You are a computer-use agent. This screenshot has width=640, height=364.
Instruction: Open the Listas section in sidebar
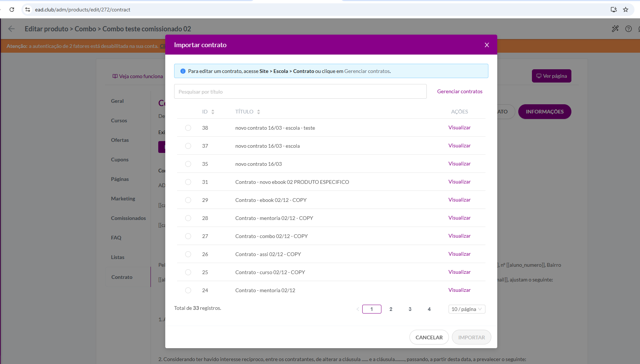pos(118,257)
